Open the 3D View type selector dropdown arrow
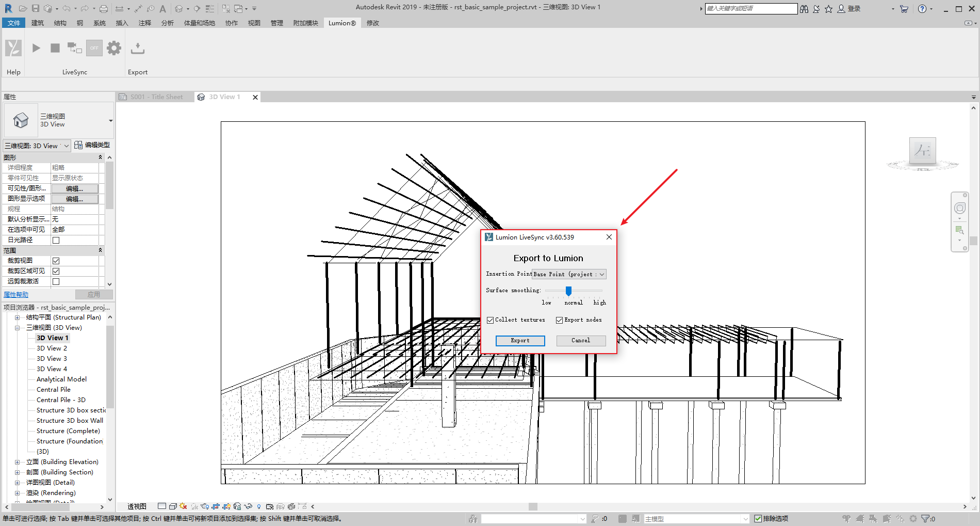 pos(110,121)
